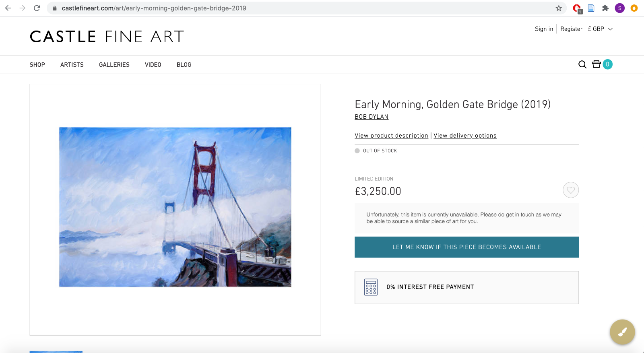Click the payment calculator icon

point(371,287)
